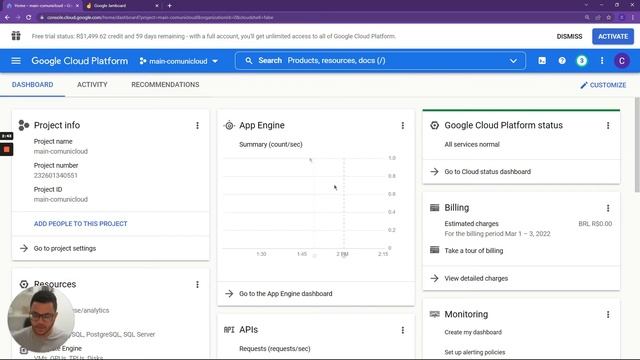Click Set up alerting policies
The image size is (640, 360).
(475, 352)
